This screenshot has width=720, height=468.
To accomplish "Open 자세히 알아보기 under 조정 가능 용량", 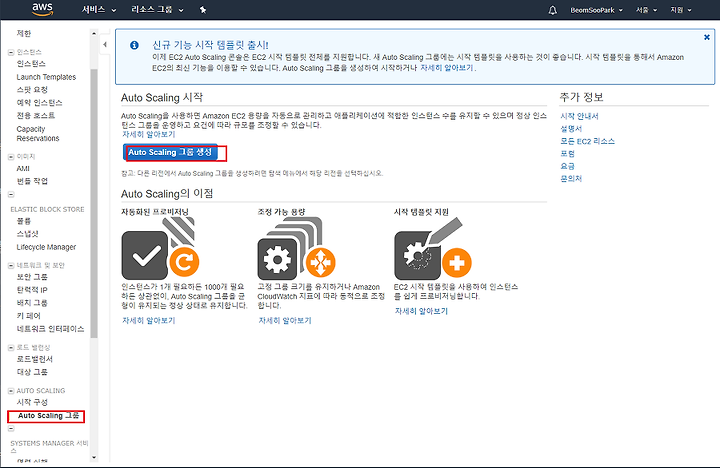I will point(285,320).
